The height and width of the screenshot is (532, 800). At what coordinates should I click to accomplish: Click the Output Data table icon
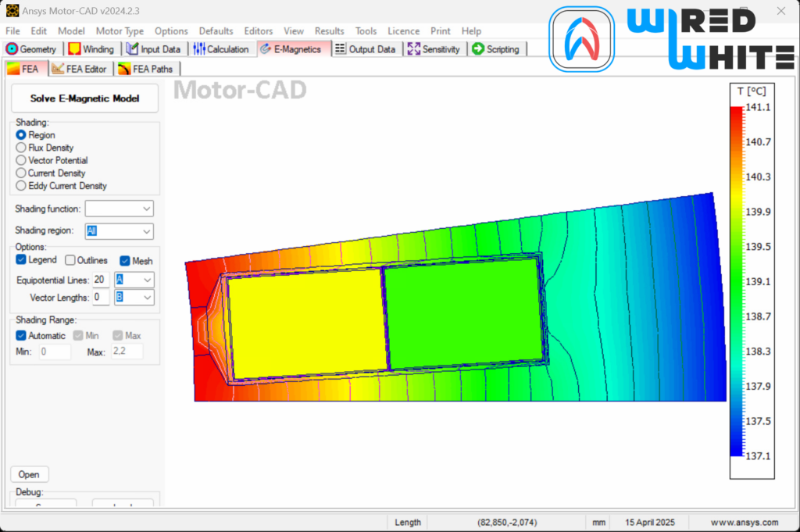pyautogui.click(x=341, y=49)
